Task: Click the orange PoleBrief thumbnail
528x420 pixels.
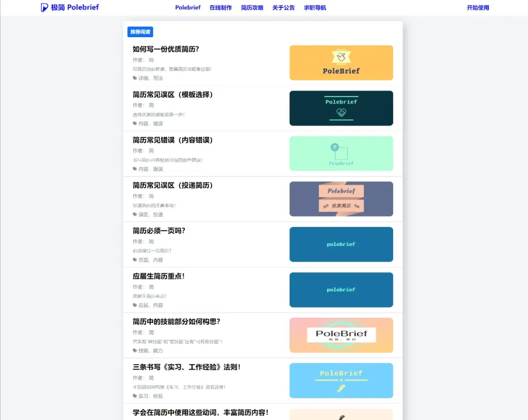Action: coord(341,63)
